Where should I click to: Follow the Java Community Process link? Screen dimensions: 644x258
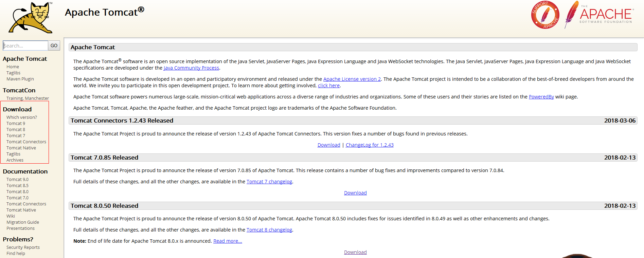click(x=191, y=68)
